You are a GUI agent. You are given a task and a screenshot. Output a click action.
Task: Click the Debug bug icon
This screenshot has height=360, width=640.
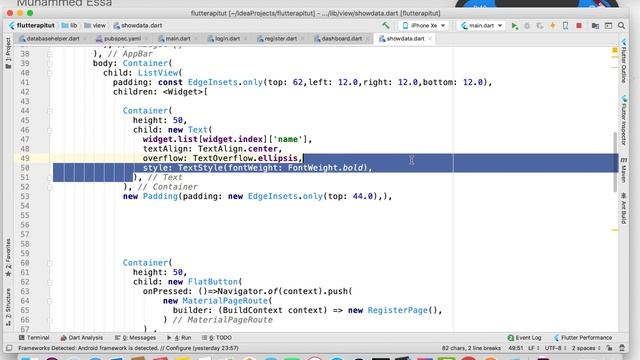tap(527, 26)
